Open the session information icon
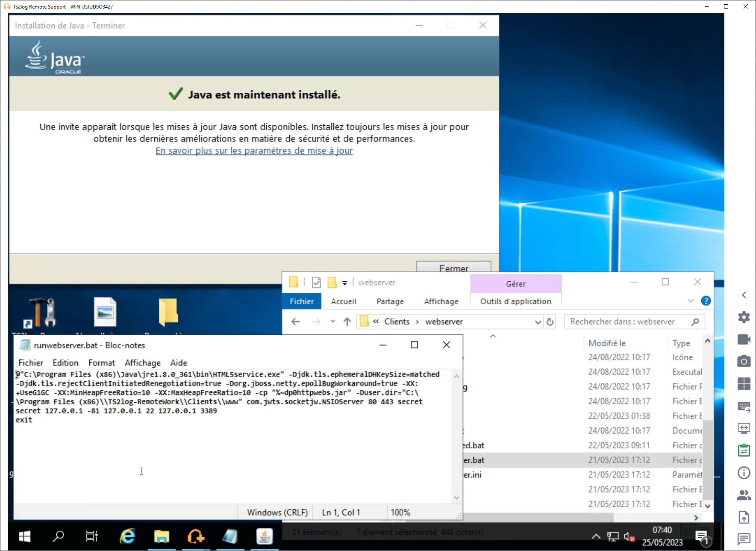Image resolution: width=756 pixels, height=551 pixels. 744,473
